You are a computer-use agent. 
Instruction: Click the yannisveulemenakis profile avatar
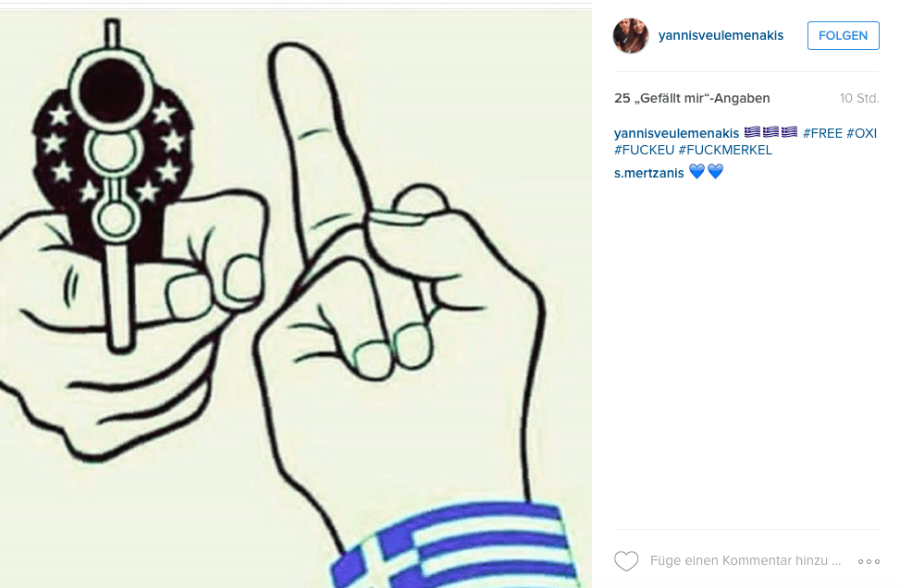[x=631, y=35]
